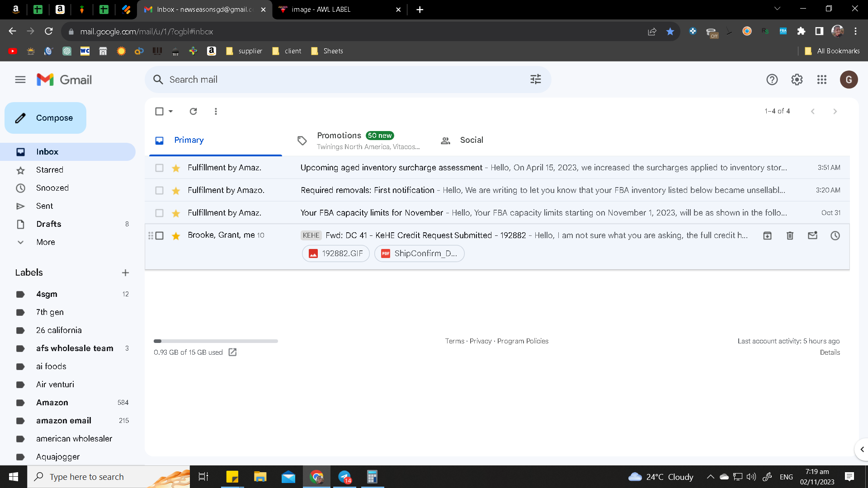Switch to the Primary tab
The image size is (868, 488).
coord(216,140)
